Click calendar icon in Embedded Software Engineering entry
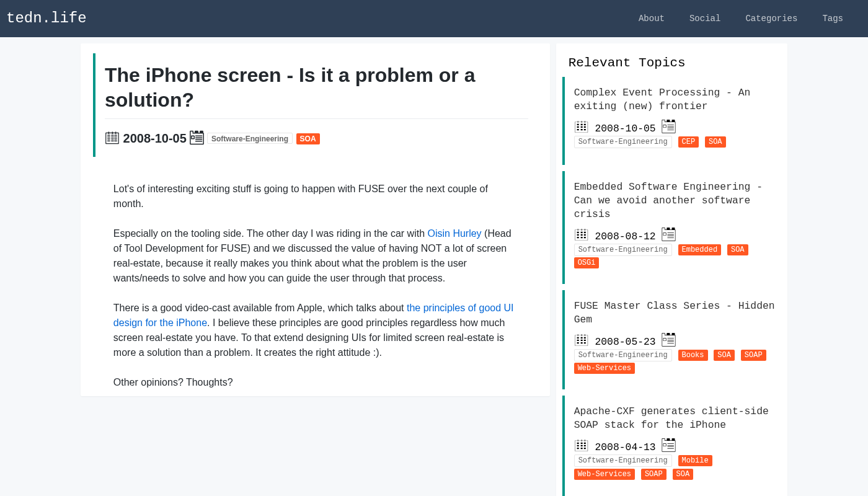The width and height of the screenshot is (868, 496). click(x=581, y=235)
